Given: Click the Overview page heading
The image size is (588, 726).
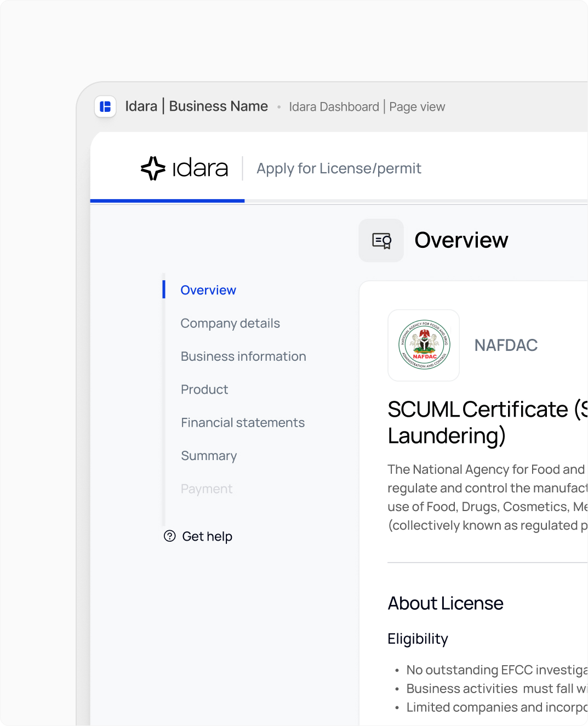Looking at the screenshot, I should (x=461, y=240).
